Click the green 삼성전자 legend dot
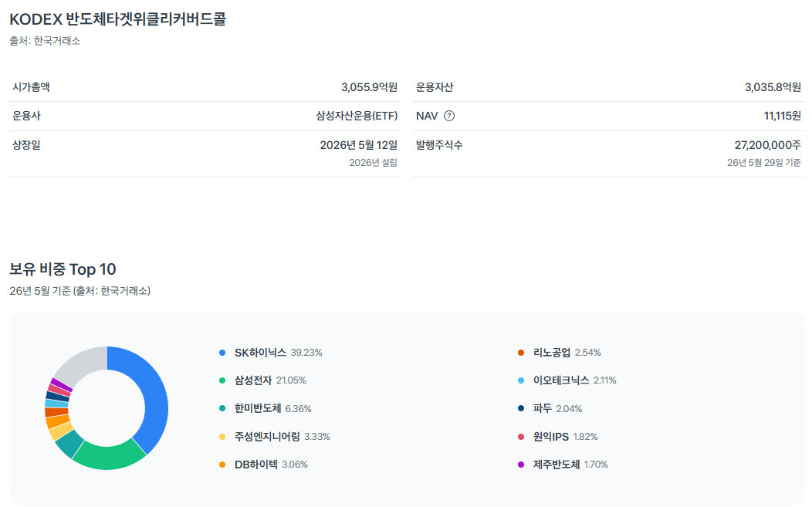The image size is (812, 507). [x=222, y=380]
